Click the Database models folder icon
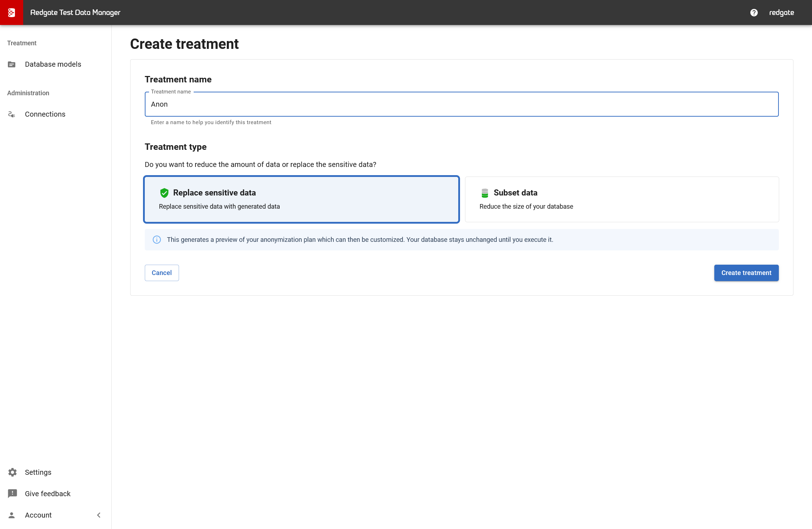Viewport: 812px width, 529px height. pyautogui.click(x=12, y=65)
